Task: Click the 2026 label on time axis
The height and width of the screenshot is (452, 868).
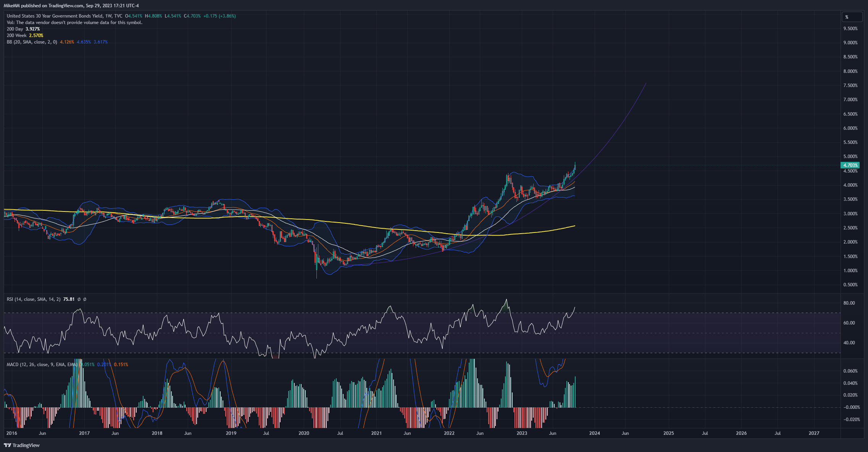Action: pyautogui.click(x=741, y=433)
